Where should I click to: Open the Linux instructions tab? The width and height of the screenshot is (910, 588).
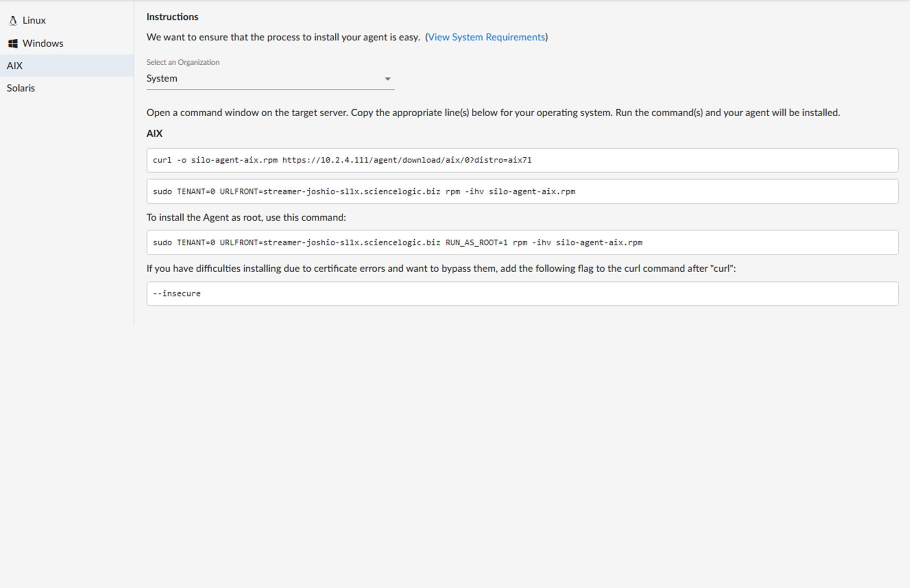[x=34, y=21]
